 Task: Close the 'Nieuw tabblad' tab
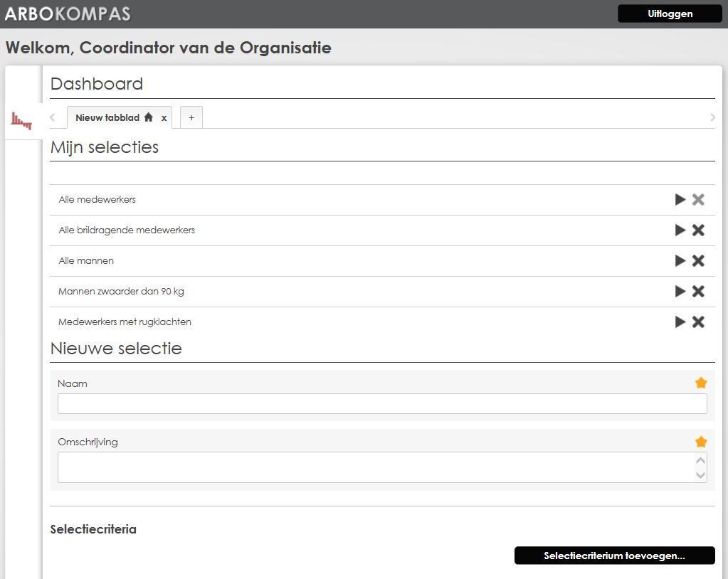click(x=164, y=118)
